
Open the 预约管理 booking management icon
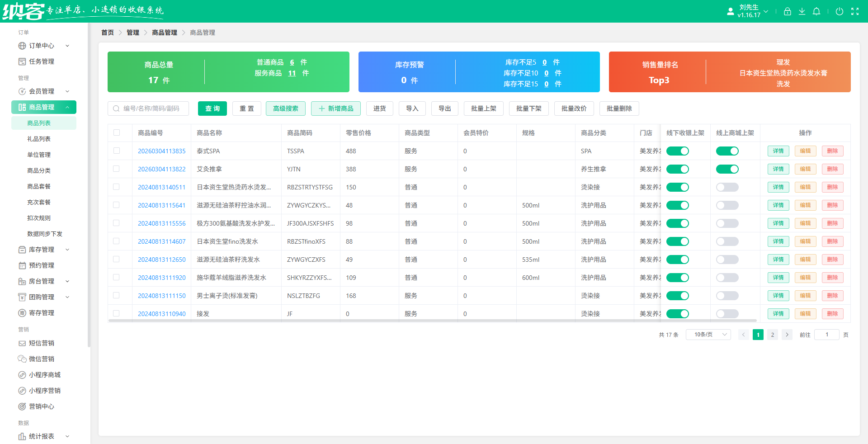pyautogui.click(x=22, y=265)
